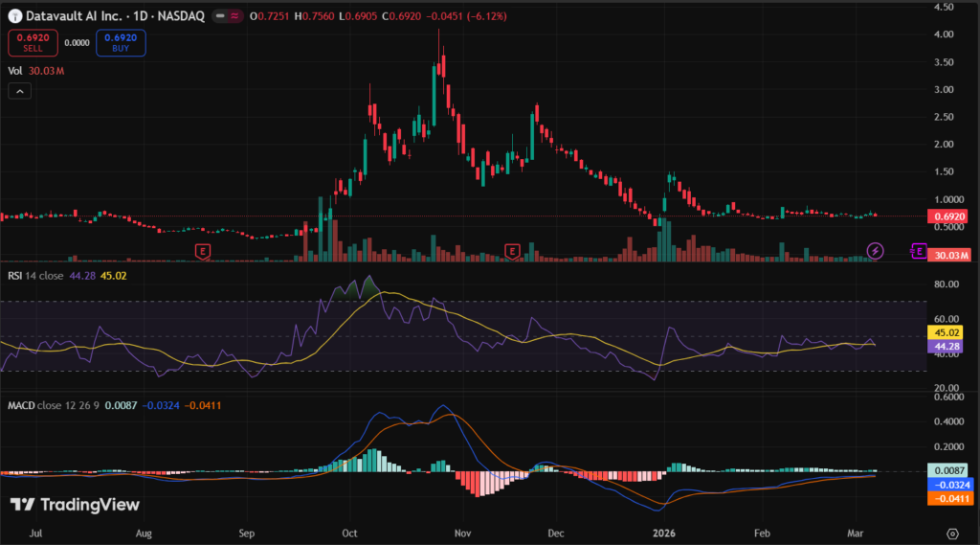
Task: Collapse the indicator legend with chevron
Action: [20, 91]
